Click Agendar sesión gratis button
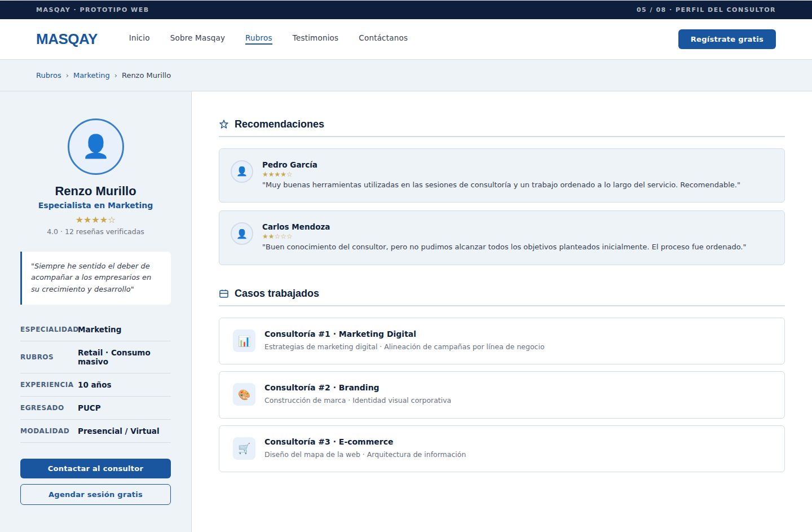Screen dimensions: 812x532 pyautogui.click(x=95, y=494)
